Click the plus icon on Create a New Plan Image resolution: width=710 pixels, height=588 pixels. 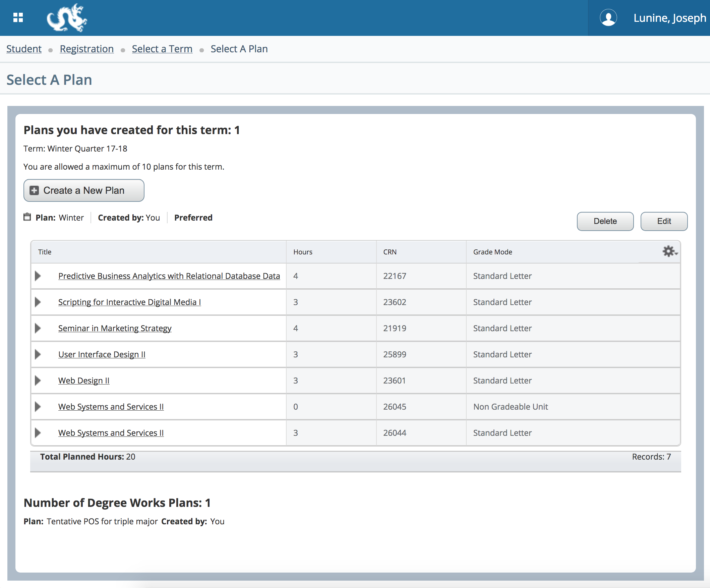click(34, 190)
